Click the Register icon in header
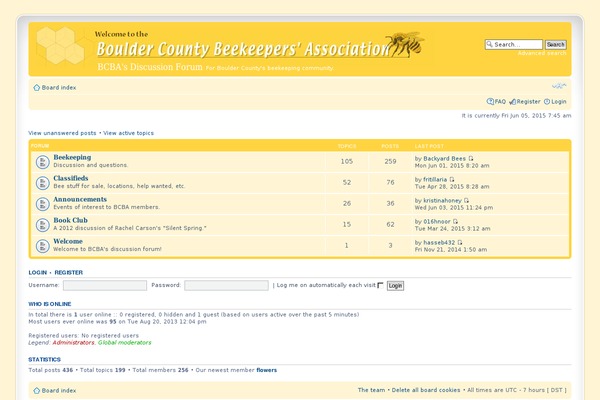Image resolution: width=600 pixels, height=400 pixels. 512,102
